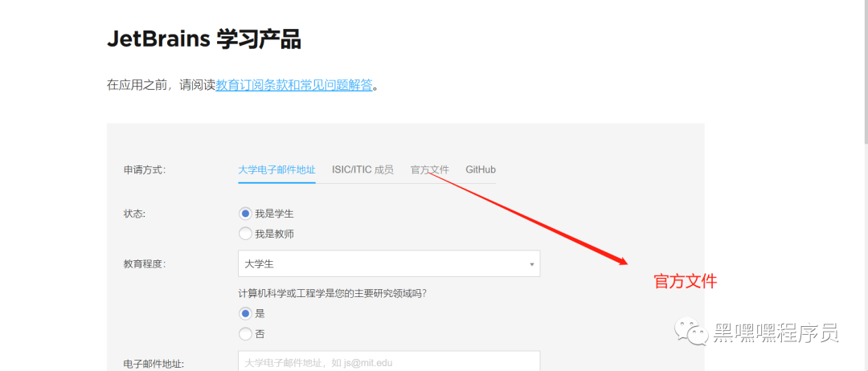Viewport: 868px width, 371px height.
Task: Focus the 电子邮件地址 input field
Action: (389, 361)
